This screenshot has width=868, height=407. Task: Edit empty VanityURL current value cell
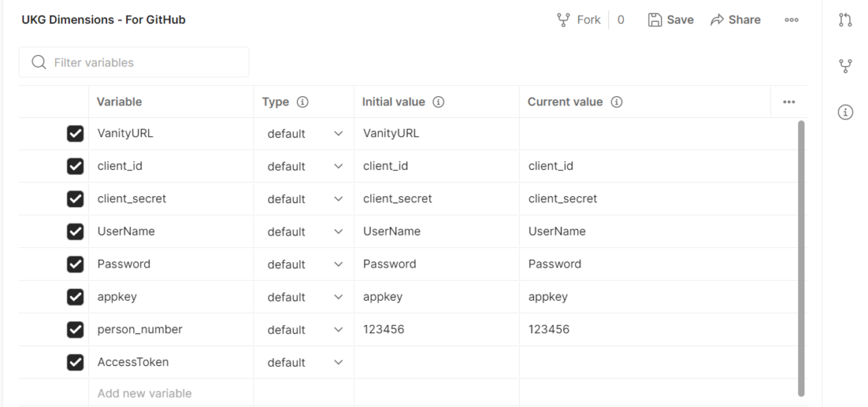tap(659, 133)
